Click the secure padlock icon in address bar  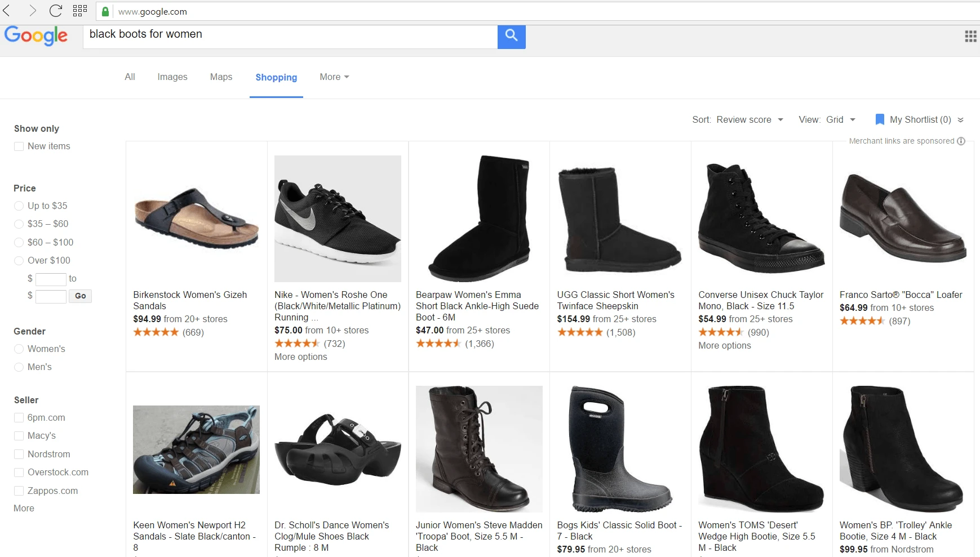click(x=105, y=11)
